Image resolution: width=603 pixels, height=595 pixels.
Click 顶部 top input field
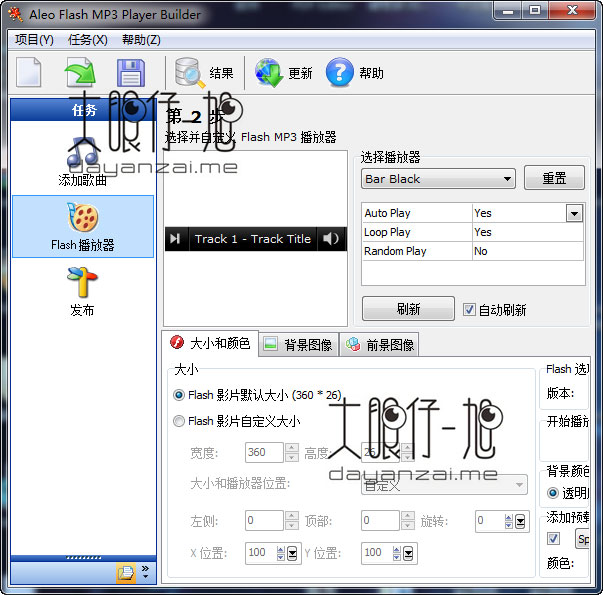coord(380,520)
